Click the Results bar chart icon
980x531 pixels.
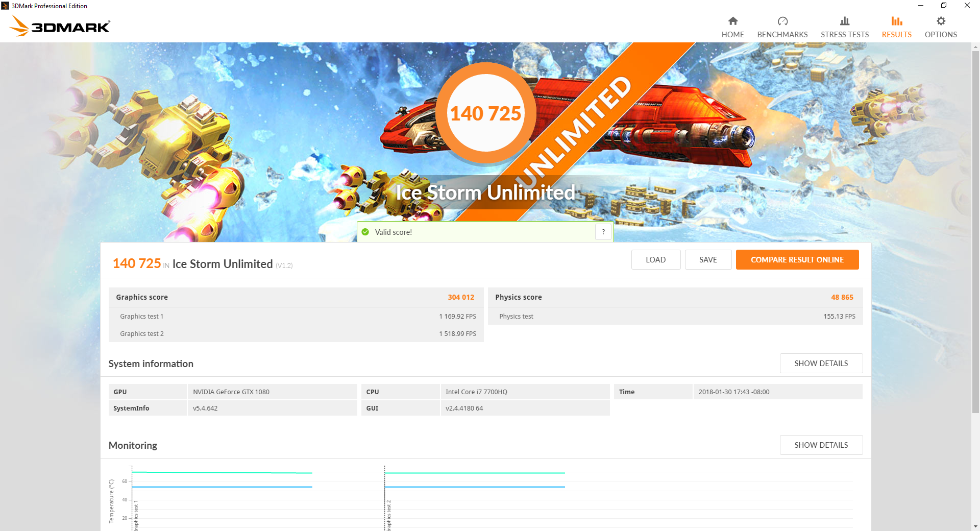(896, 21)
